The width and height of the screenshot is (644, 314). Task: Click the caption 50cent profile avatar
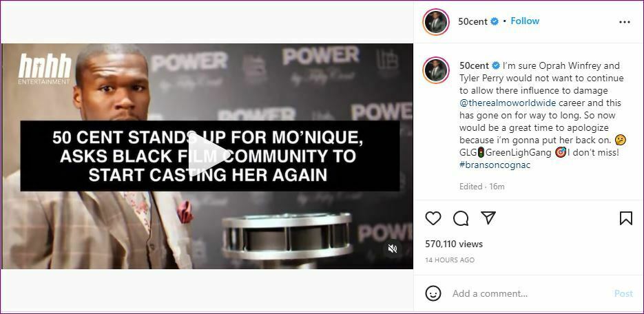coord(436,70)
